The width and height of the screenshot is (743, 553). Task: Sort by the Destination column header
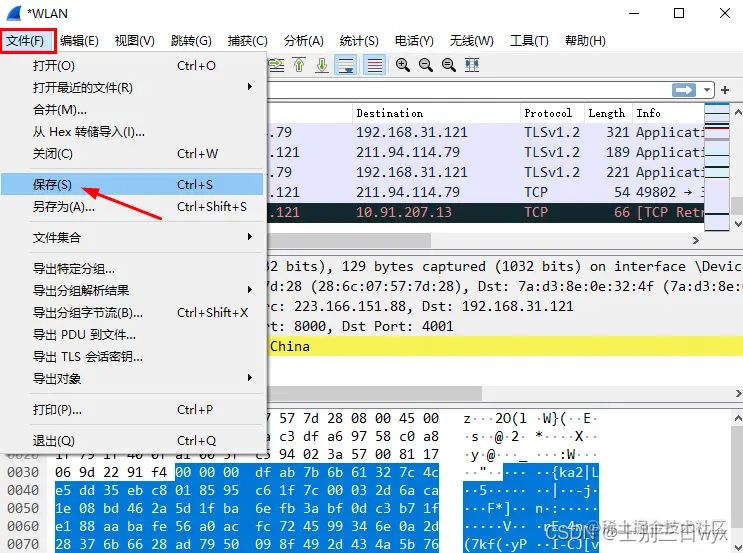pyautogui.click(x=436, y=113)
